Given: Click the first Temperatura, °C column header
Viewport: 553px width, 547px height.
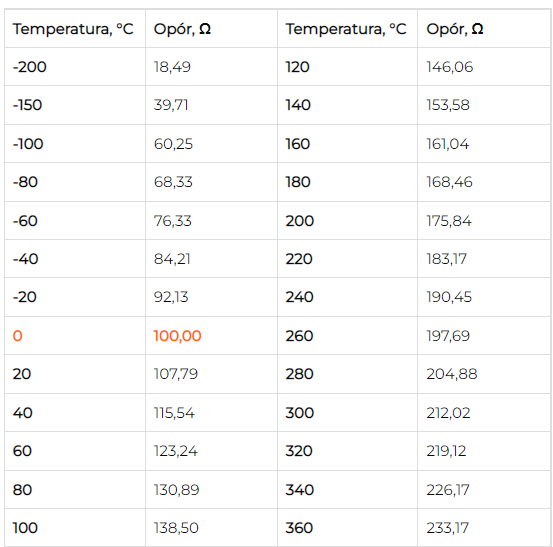Looking at the screenshot, I should [x=73, y=29].
